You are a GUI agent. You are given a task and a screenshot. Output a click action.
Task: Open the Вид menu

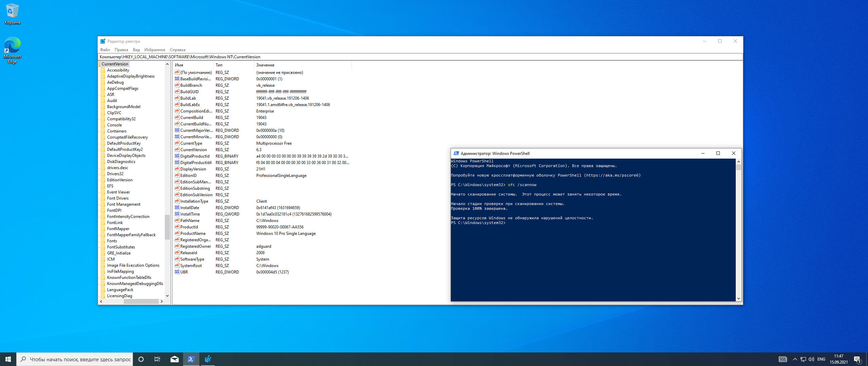pos(136,50)
